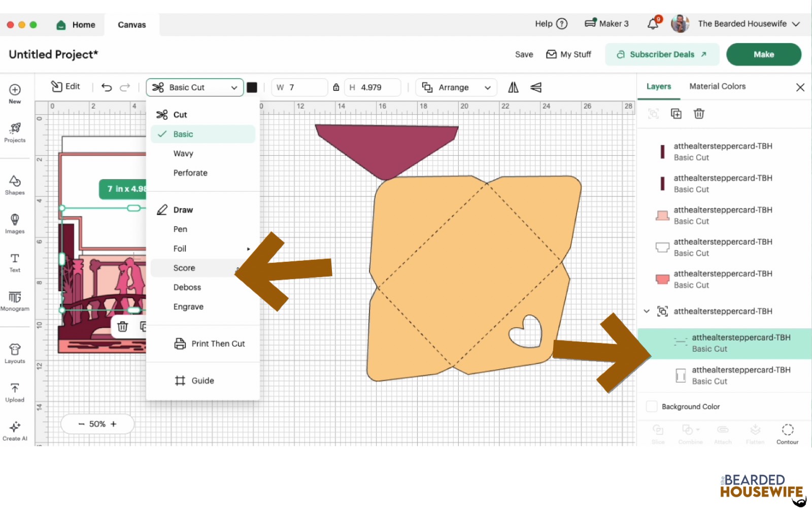Collapse the atthealtersteppercard-TBH group
The width and height of the screenshot is (812, 516).
coord(647,311)
